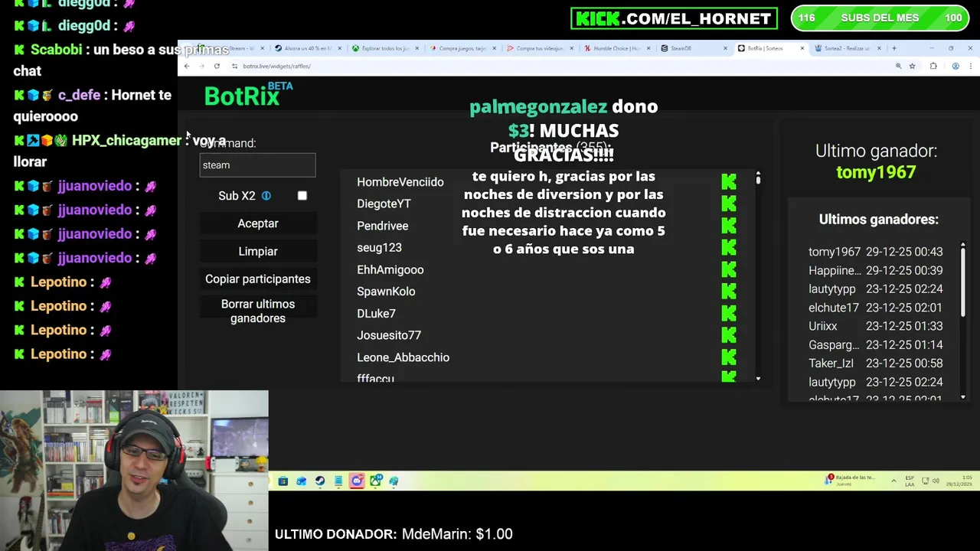The height and width of the screenshot is (551, 980).
Task: Open the Xbox app taskbar icon
Action: tap(375, 481)
